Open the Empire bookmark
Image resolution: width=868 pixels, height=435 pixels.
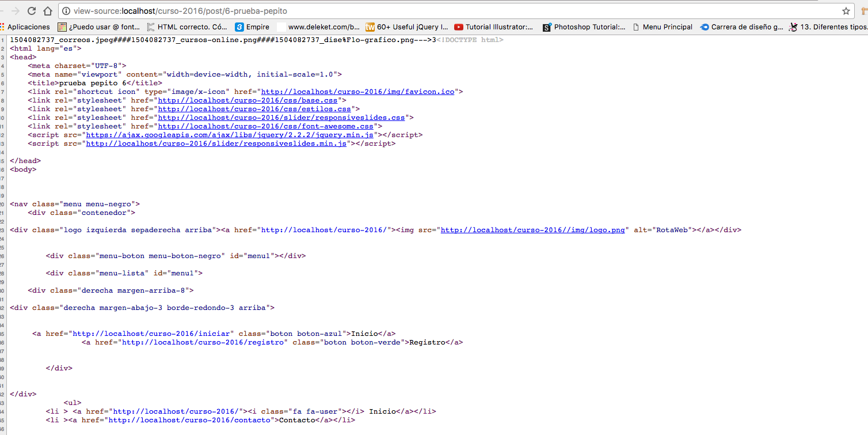tap(252, 27)
